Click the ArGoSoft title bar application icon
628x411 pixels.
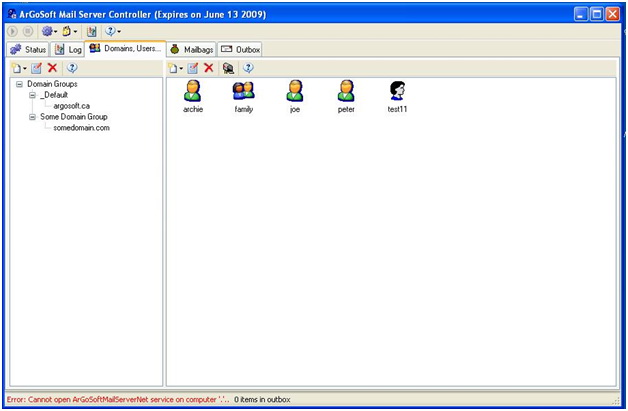12,14
